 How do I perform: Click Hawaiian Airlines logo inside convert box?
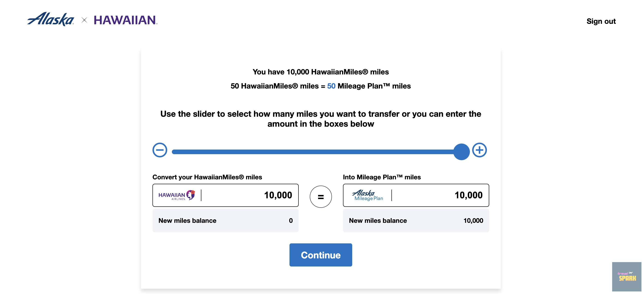click(x=176, y=195)
